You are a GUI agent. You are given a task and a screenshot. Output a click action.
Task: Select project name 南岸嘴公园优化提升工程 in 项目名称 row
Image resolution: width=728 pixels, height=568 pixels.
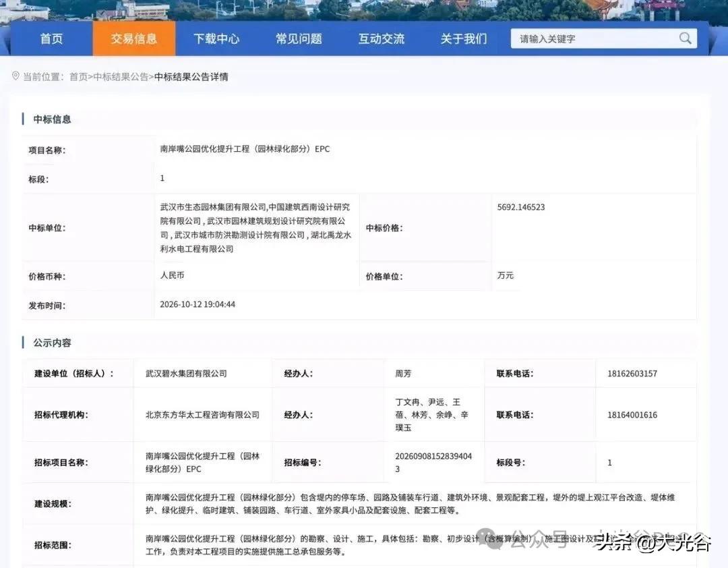tap(245, 149)
